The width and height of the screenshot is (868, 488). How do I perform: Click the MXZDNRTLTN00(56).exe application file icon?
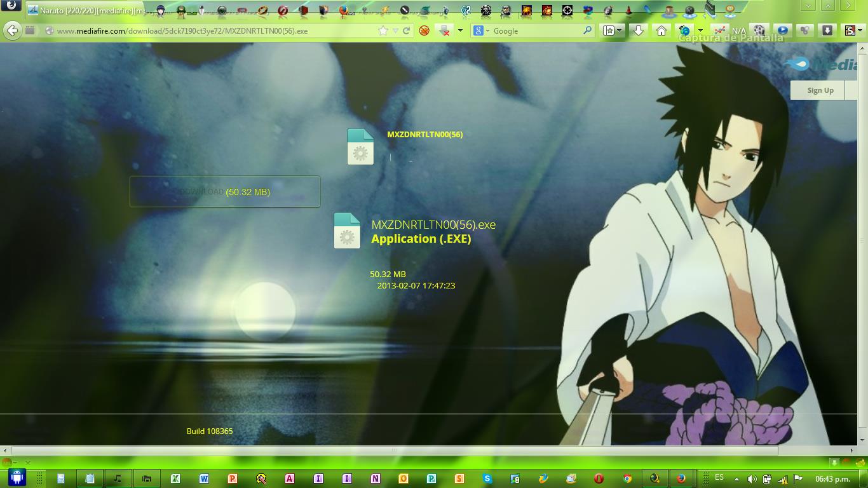[347, 231]
